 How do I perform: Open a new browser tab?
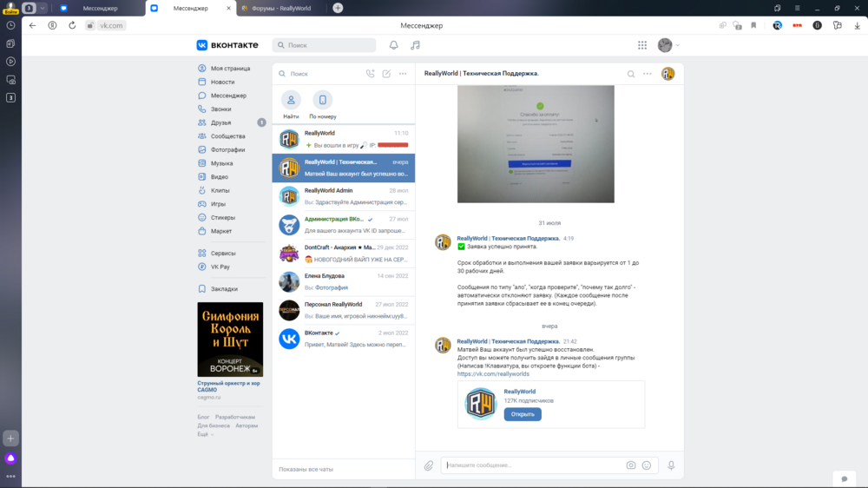[338, 9]
